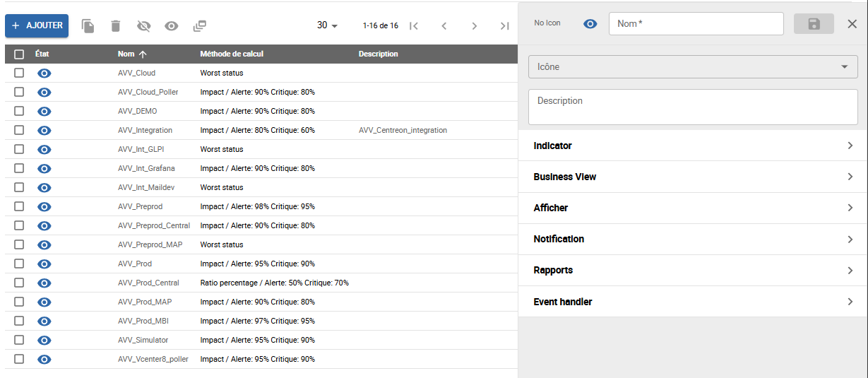Screen dimensions: 868x378
Task: Expand the Indicator section
Action: click(693, 146)
